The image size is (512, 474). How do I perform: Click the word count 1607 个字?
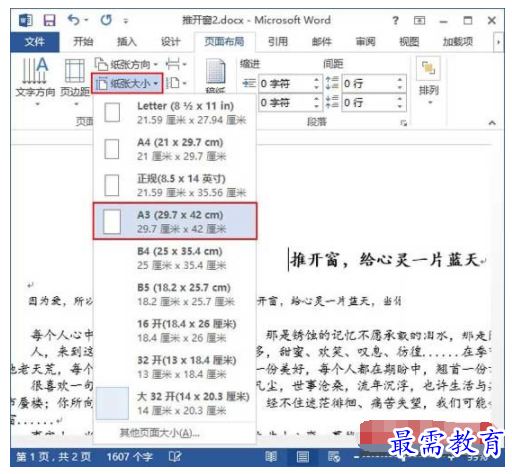(130, 457)
